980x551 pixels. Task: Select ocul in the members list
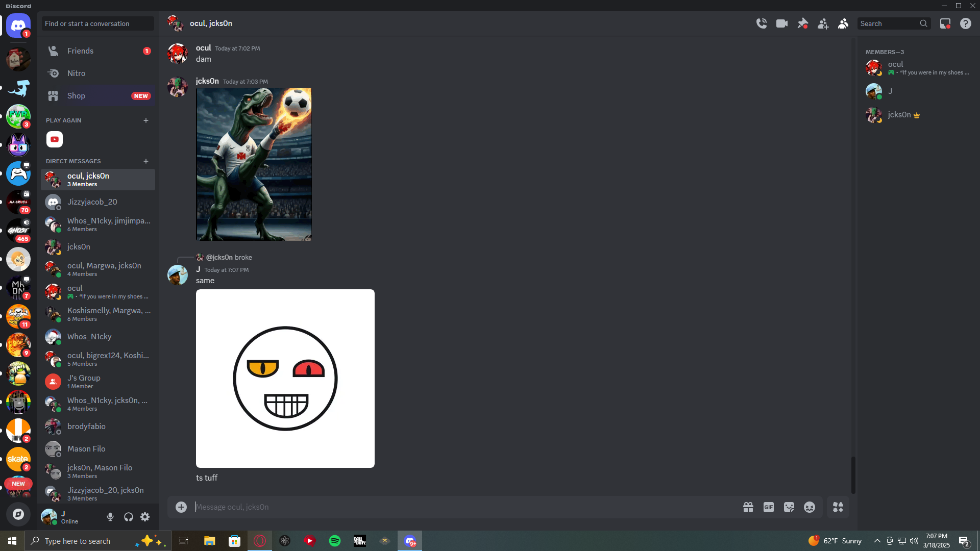pos(918,68)
